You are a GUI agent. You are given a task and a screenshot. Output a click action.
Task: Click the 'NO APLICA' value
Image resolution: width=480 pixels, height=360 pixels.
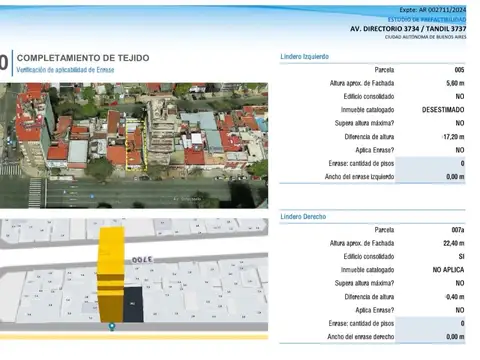point(448,270)
